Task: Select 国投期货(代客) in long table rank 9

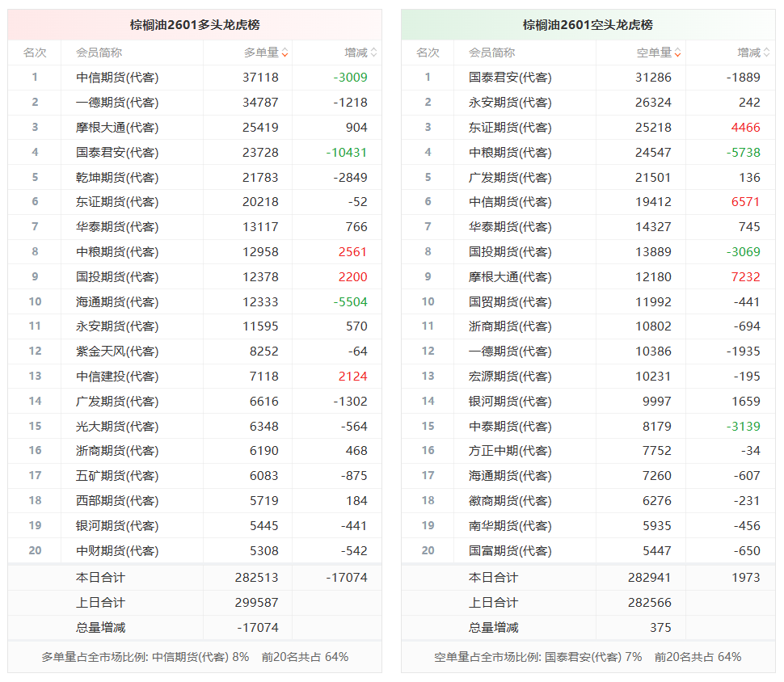Action: tap(117, 277)
